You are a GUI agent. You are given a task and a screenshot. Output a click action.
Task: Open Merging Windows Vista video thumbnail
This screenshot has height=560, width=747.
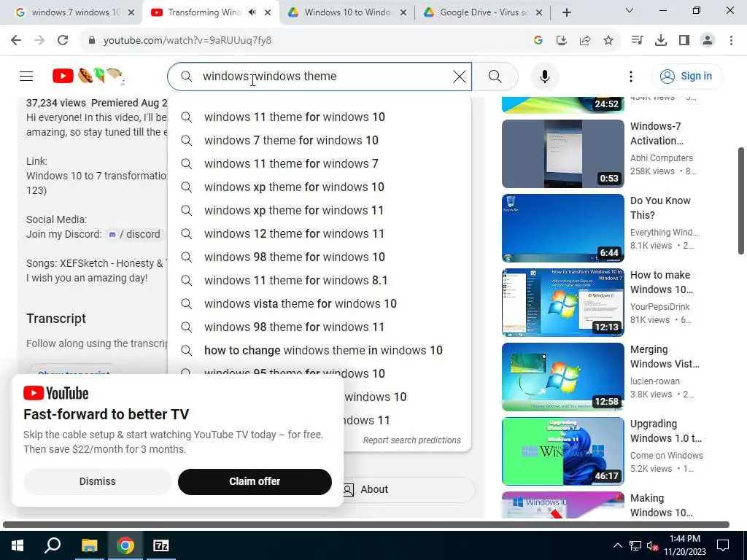point(562,377)
